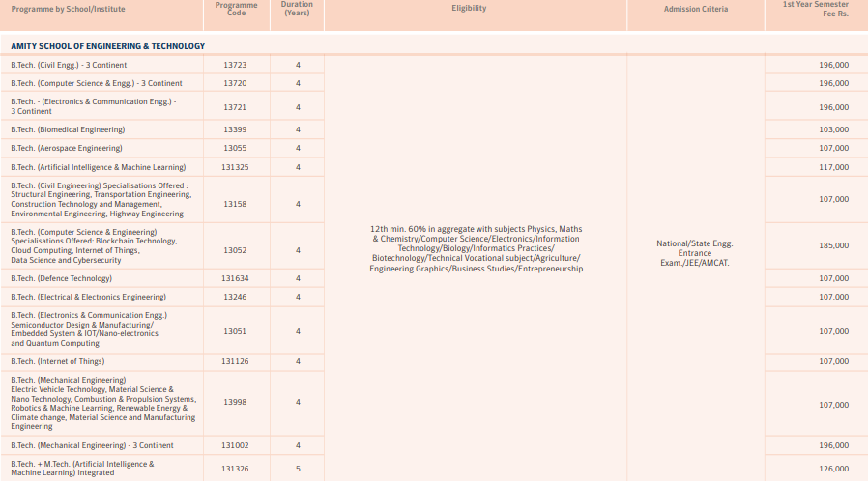Select 'B.Tech. - (Electronics & Communication Engg.) - 3 Continent'
Image resolution: width=868 pixels, height=485 pixels.
(94, 106)
